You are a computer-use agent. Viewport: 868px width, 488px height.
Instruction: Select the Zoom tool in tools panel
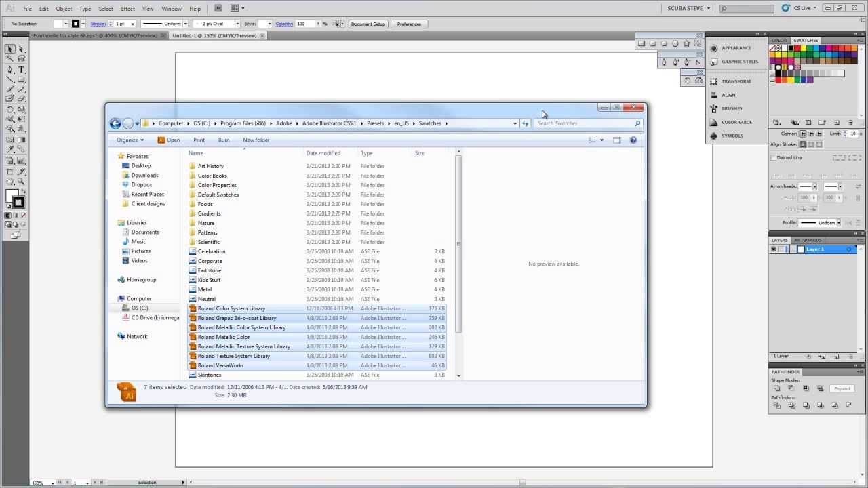pyautogui.click(x=21, y=181)
